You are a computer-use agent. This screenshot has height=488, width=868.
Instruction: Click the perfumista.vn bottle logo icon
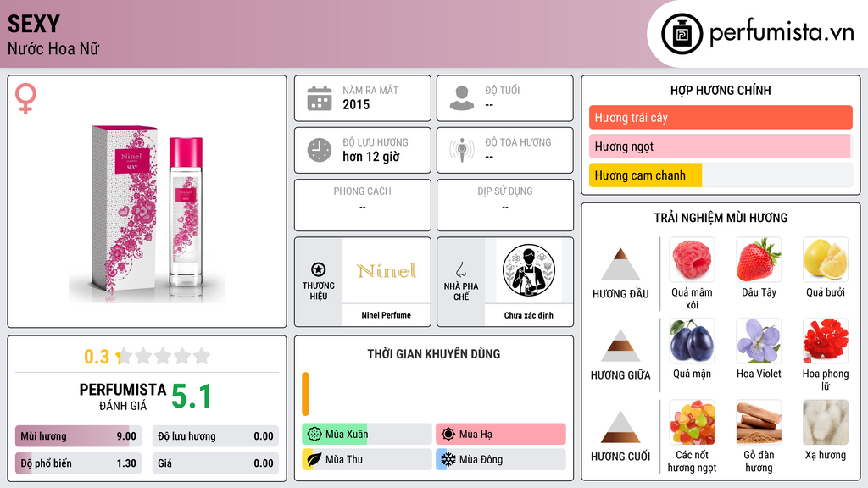682,34
